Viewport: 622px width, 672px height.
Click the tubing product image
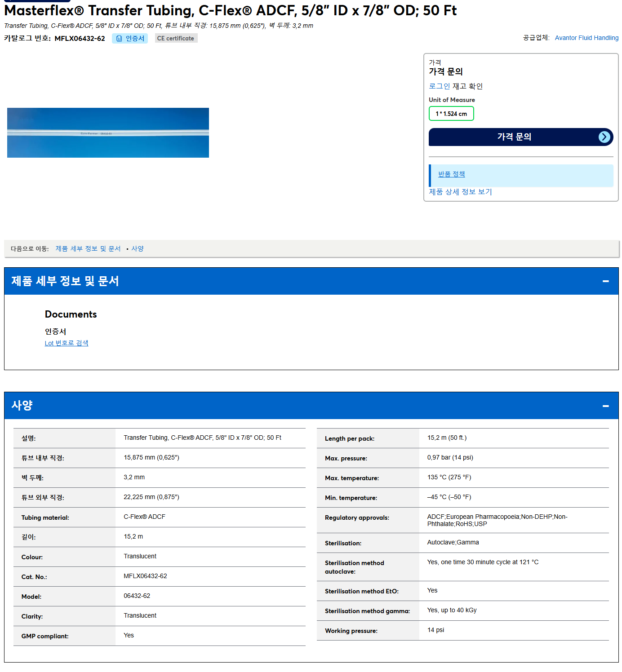tap(108, 133)
